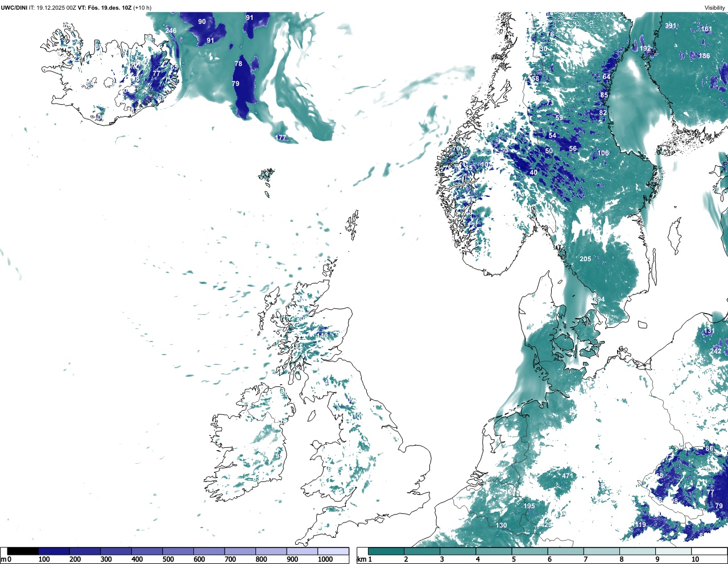Viewport: 728px width, 564px height.
Task: Click the '1000' tick label on the meters scale
Action: point(325,559)
